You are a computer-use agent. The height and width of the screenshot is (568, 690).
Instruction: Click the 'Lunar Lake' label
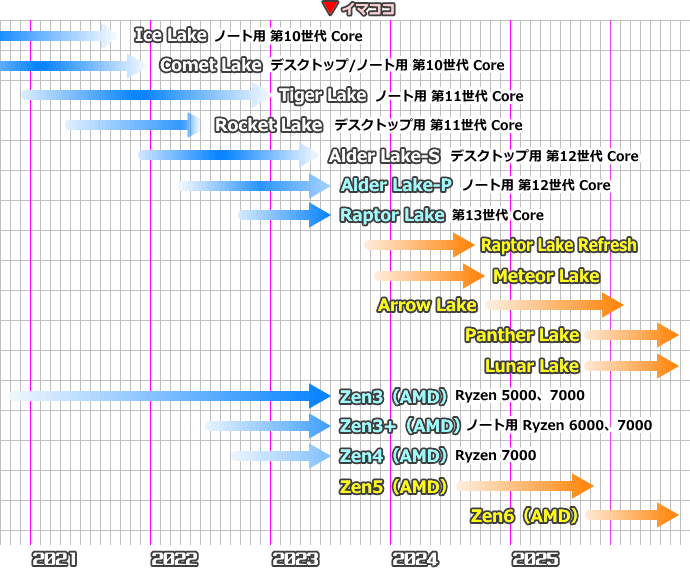532,366
